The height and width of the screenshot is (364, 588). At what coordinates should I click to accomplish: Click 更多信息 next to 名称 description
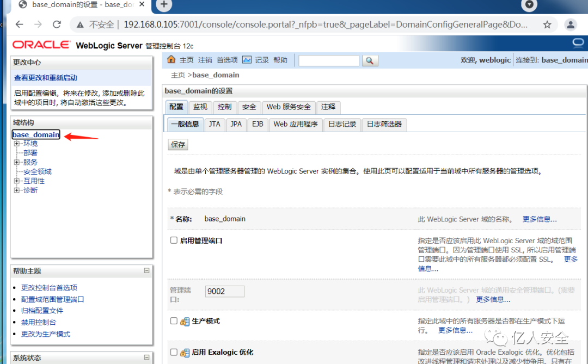point(540,219)
